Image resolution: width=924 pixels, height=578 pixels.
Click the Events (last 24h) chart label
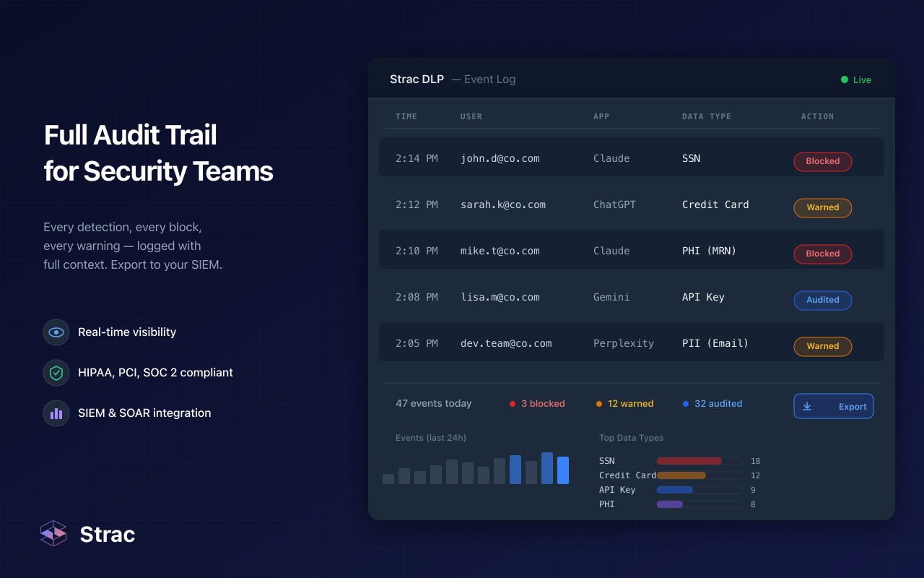pyautogui.click(x=431, y=438)
